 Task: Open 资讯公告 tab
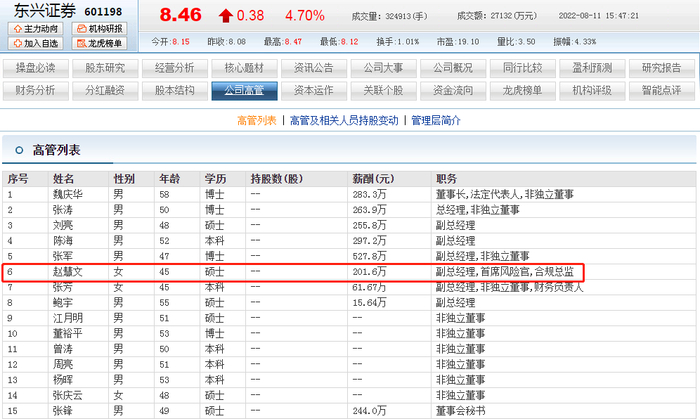pos(314,68)
